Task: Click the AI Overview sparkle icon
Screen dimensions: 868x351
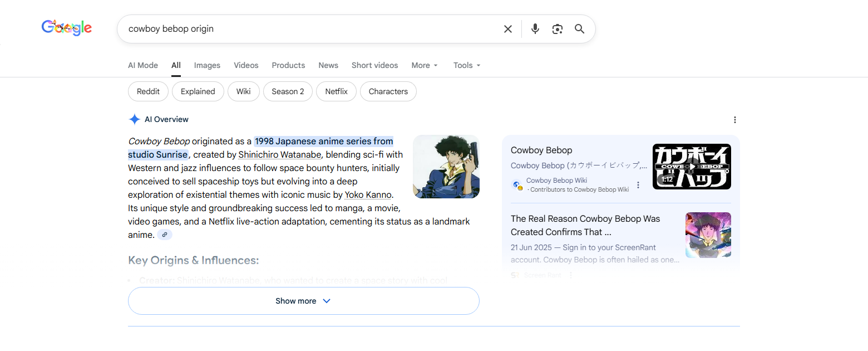Action: (x=134, y=119)
